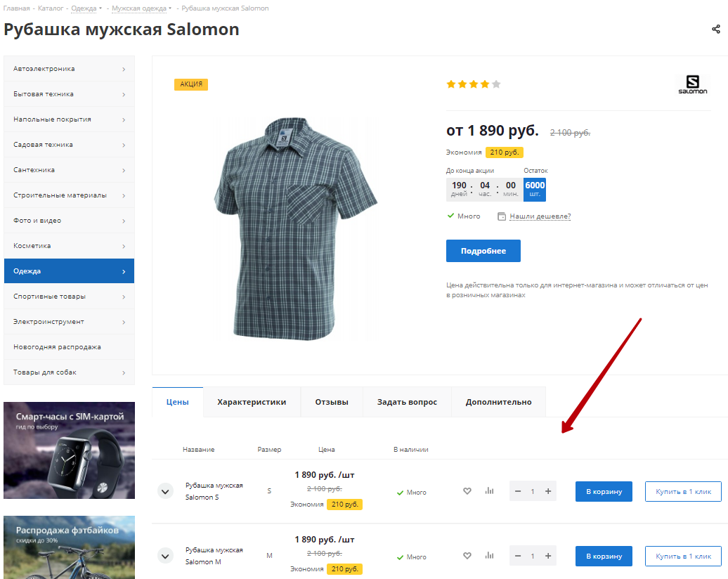Click the shirt product image
This screenshot has width=728, height=579.
296,228
